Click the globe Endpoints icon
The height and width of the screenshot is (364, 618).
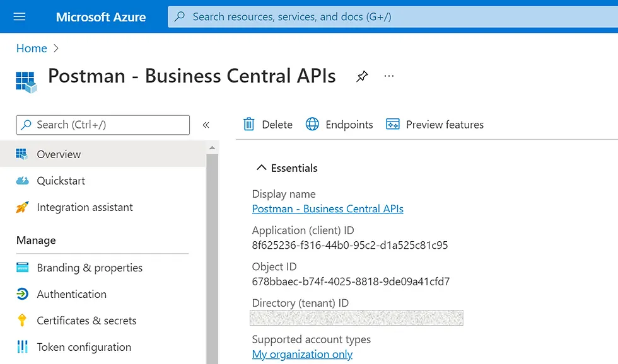pos(312,124)
